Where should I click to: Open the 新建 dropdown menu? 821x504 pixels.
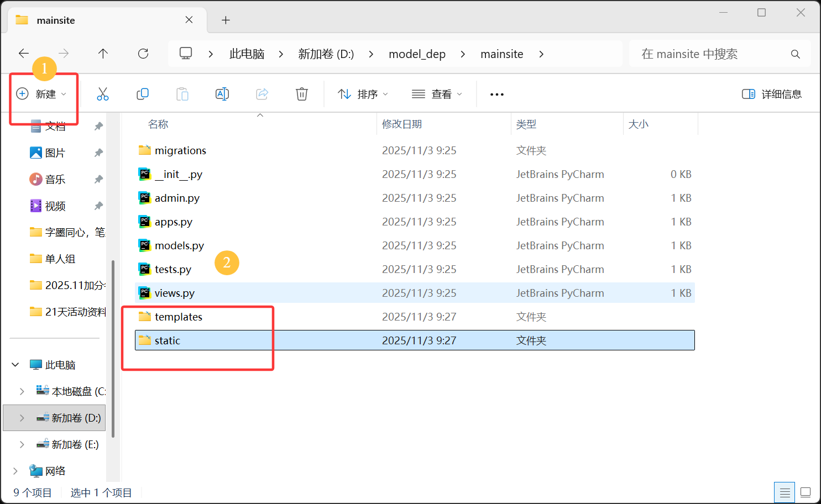[x=41, y=94]
